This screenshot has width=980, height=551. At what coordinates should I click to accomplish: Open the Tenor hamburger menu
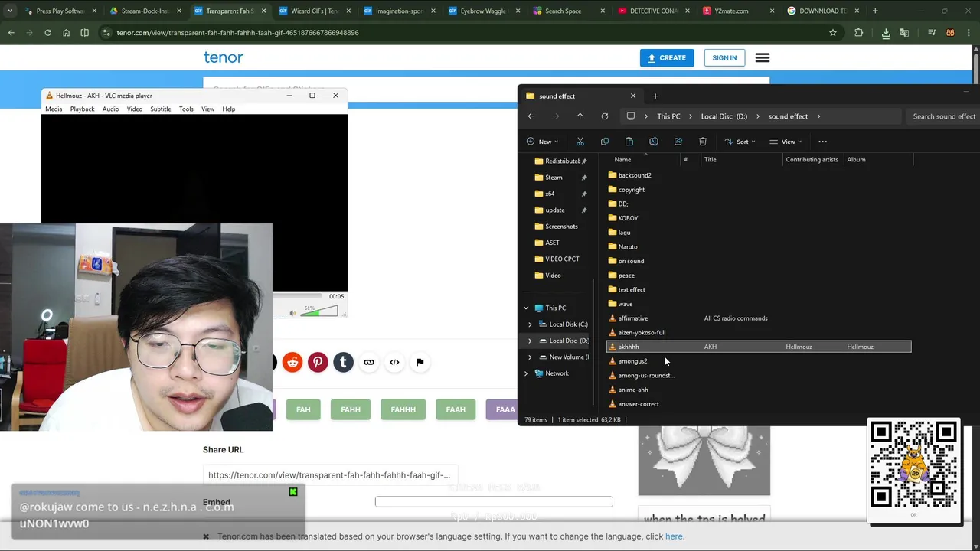pos(763,58)
